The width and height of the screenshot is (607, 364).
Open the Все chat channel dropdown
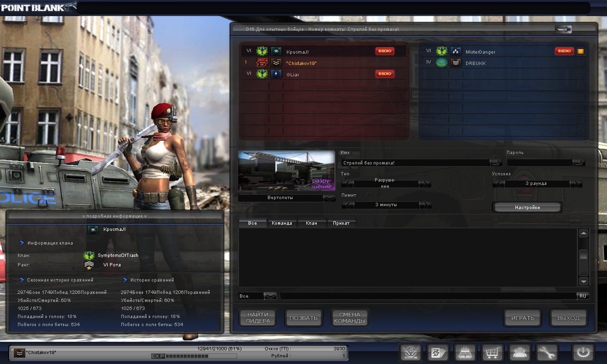pos(270,296)
